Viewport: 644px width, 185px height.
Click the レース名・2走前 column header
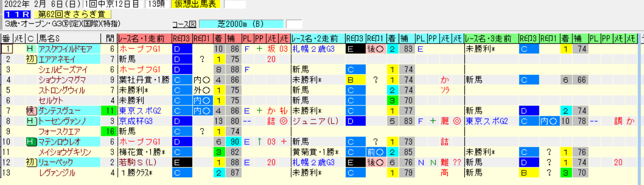pos(317,38)
